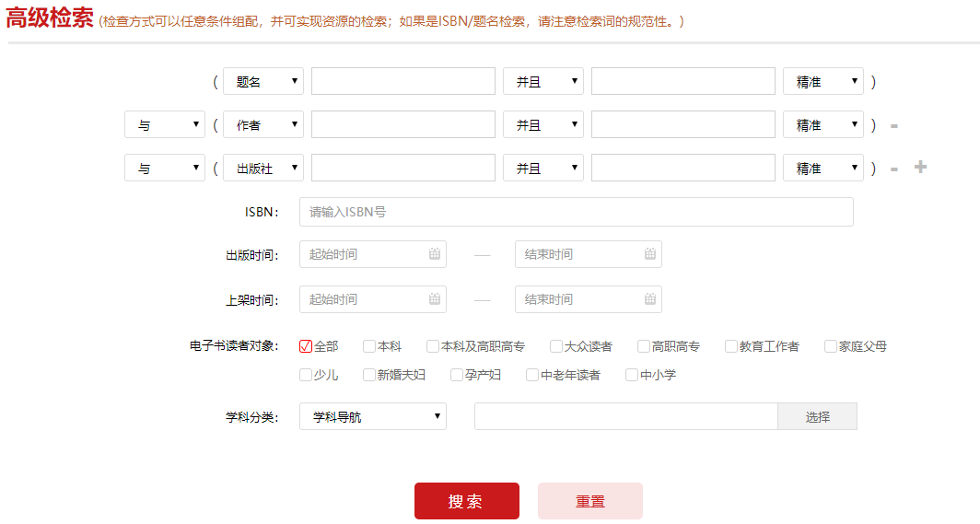The height and width of the screenshot is (524, 980).
Task: Uncheck the 全部 reader checkbox
Action: 306,346
